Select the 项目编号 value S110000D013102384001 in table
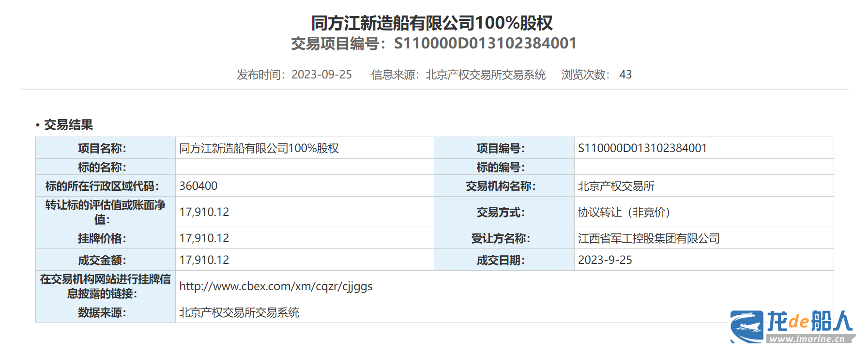868x355 pixels. [642, 148]
